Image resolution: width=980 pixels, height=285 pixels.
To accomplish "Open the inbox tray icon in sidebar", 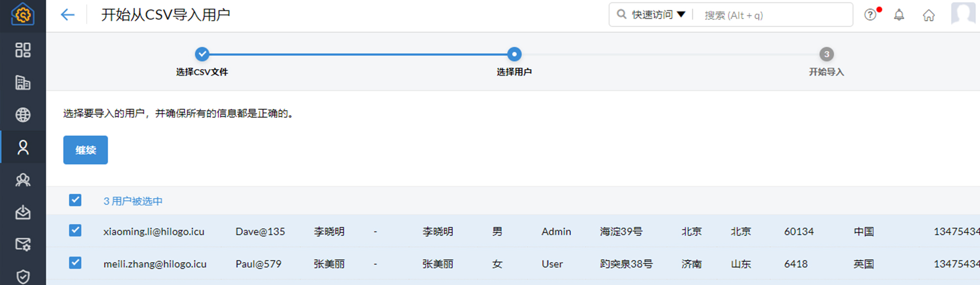I will [x=23, y=212].
